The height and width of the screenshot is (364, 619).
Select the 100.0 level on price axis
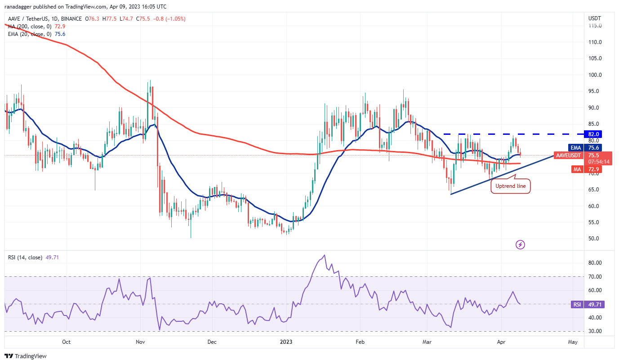tap(595, 75)
